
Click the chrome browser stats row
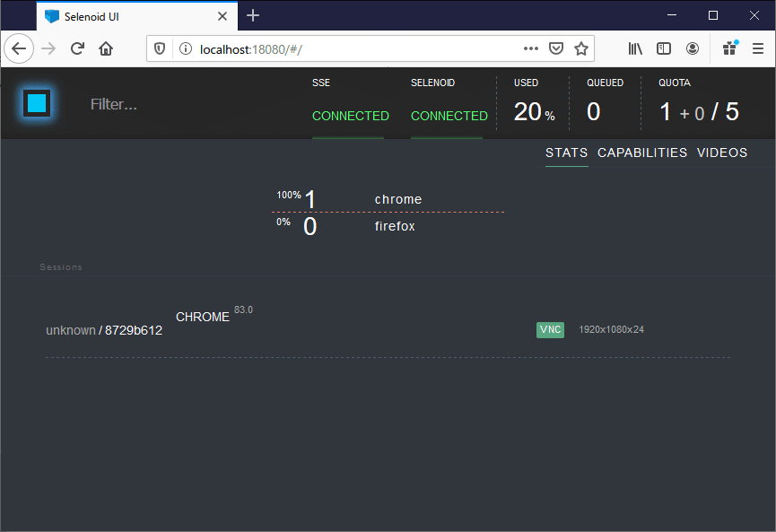tap(388, 199)
